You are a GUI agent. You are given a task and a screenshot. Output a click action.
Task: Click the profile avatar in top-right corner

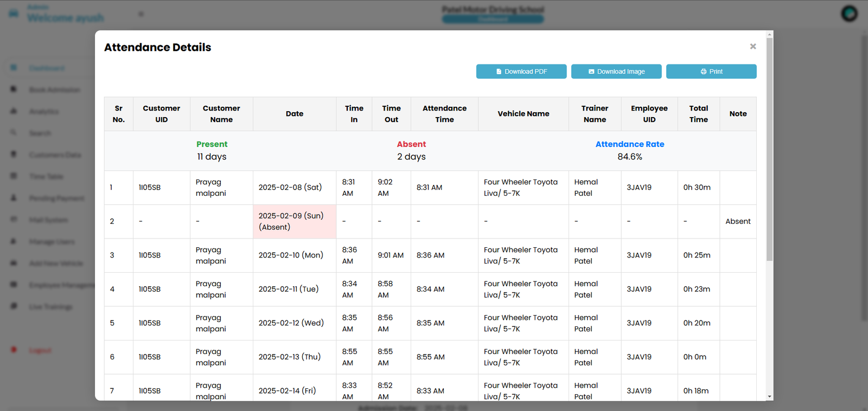(x=849, y=13)
